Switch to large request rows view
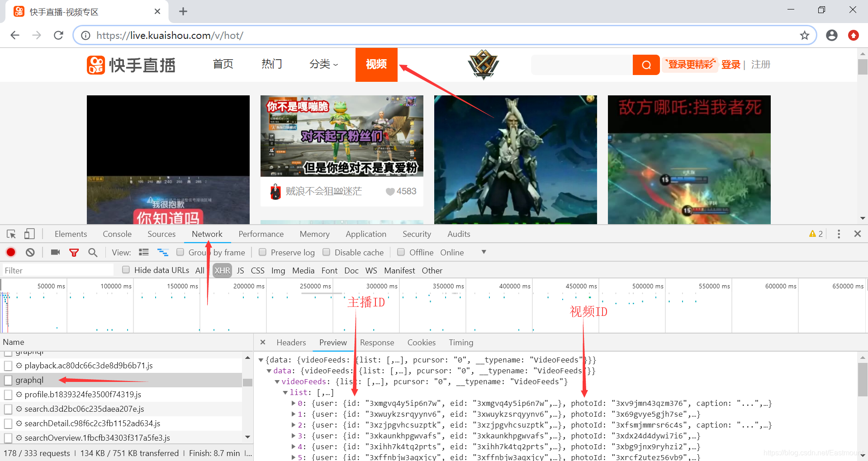 click(x=144, y=252)
